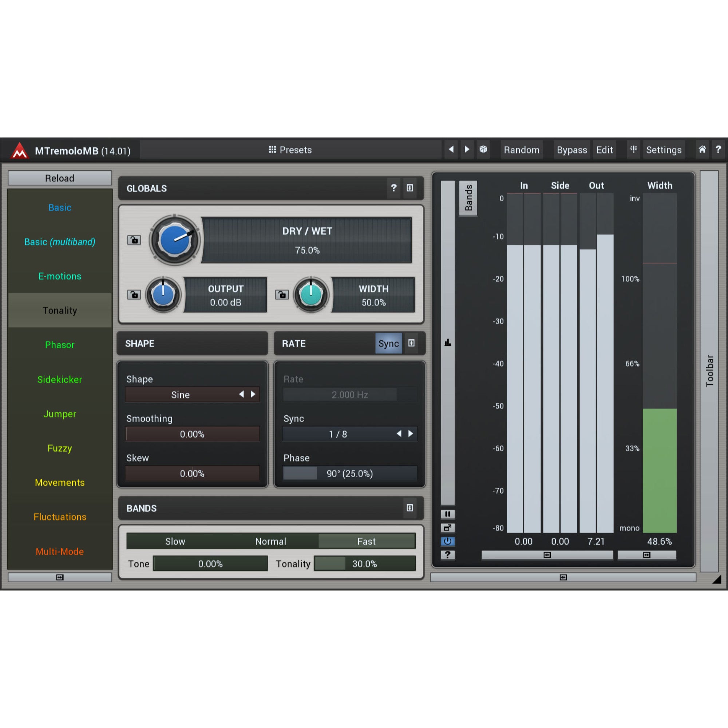Click the Reload button
Screen dimensions: 728x728
(x=60, y=178)
